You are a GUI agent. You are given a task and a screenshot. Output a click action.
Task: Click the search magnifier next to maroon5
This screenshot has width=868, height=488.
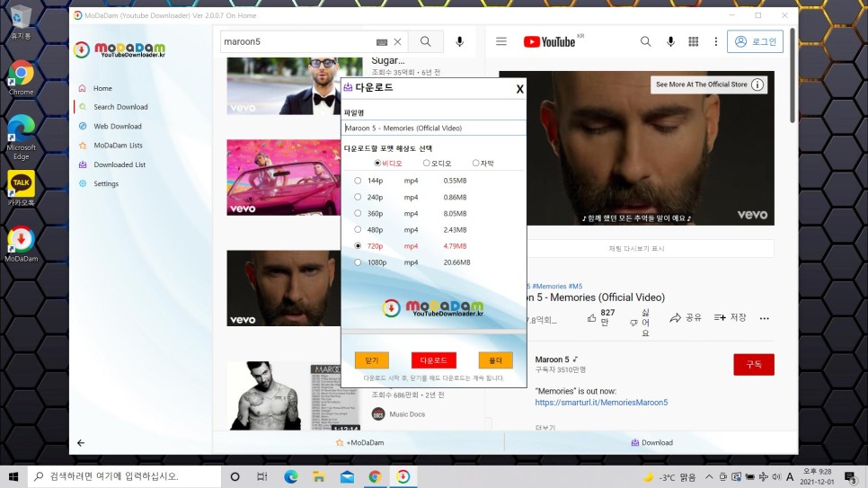pos(425,41)
